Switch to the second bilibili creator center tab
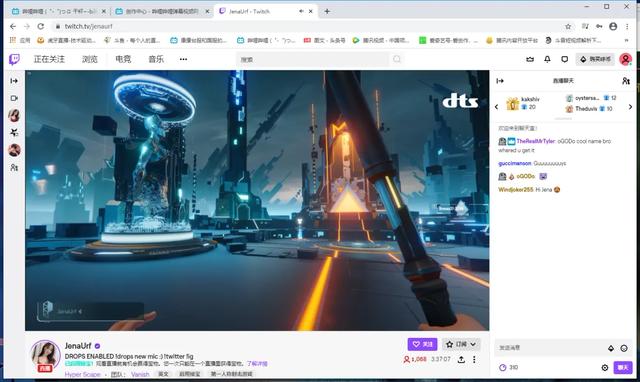Viewport: 640px width, 382px height. pyautogui.click(x=162, y=11)
